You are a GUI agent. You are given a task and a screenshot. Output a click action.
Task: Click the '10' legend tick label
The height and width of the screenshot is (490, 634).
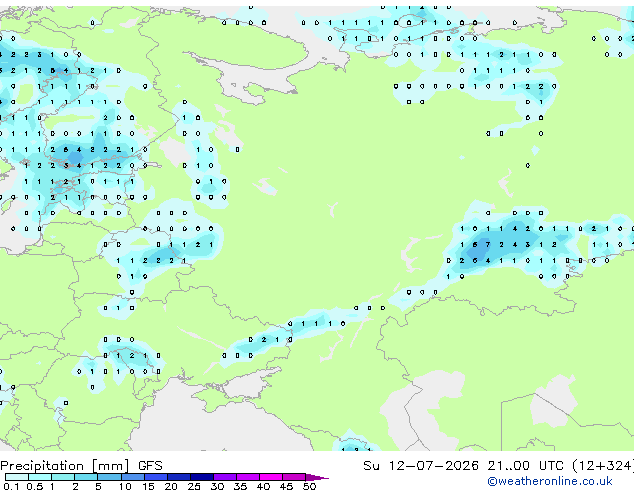click(125, 486)
